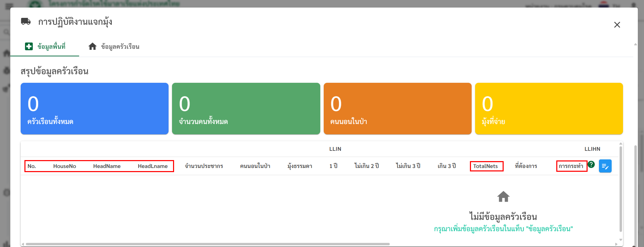644x247 pixels.
Task: Click the TotalNets column header
Action: click(x=485, y=166)
